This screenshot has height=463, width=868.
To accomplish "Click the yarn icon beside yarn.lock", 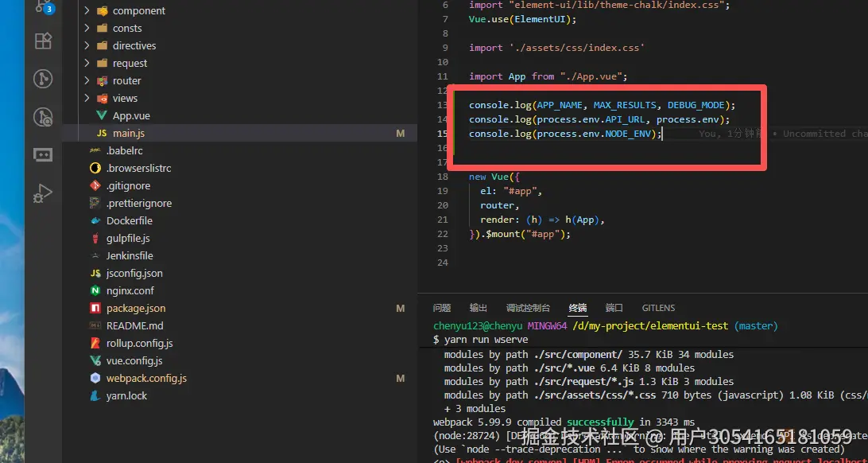I will coord(95,396).
